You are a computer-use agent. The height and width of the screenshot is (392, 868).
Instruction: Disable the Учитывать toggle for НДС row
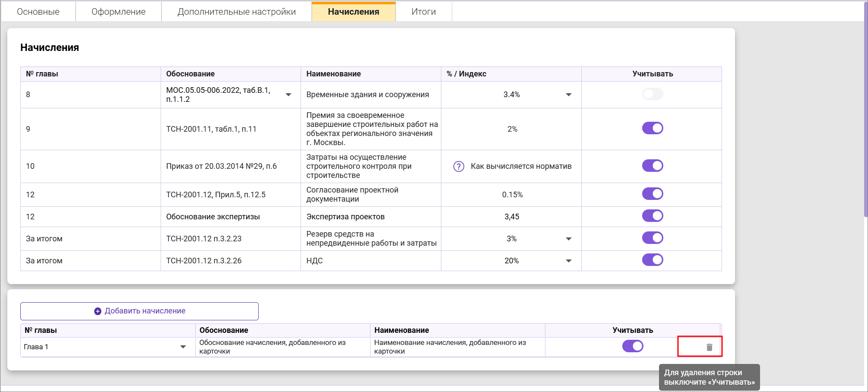coord(653,260)
